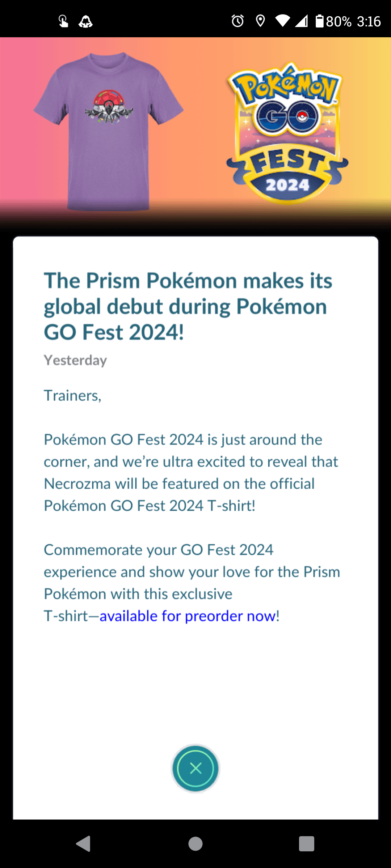Tap the "Trainers," greeting text
This screenshot has width=391, height=868.
72,396
